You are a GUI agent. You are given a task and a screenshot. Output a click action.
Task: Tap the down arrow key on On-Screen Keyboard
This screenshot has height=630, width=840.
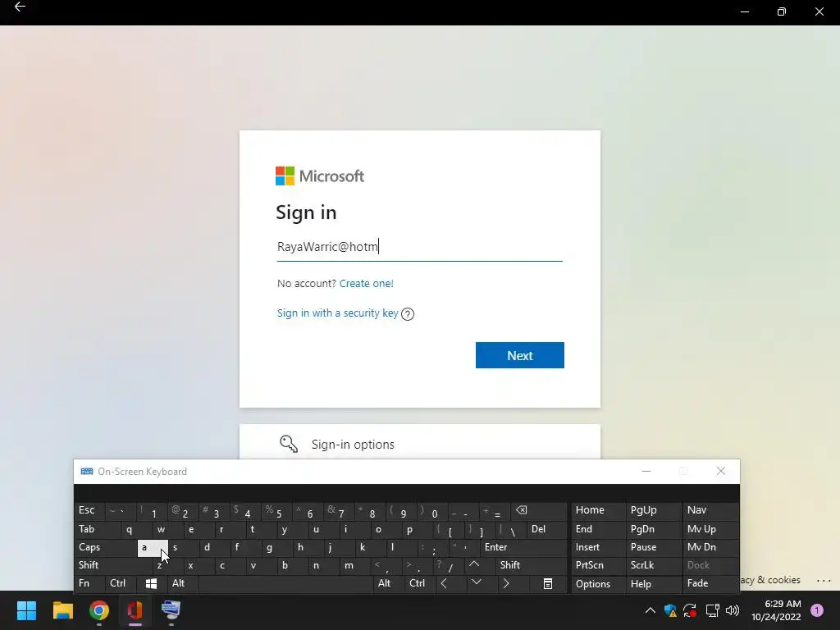pos(477,582)
